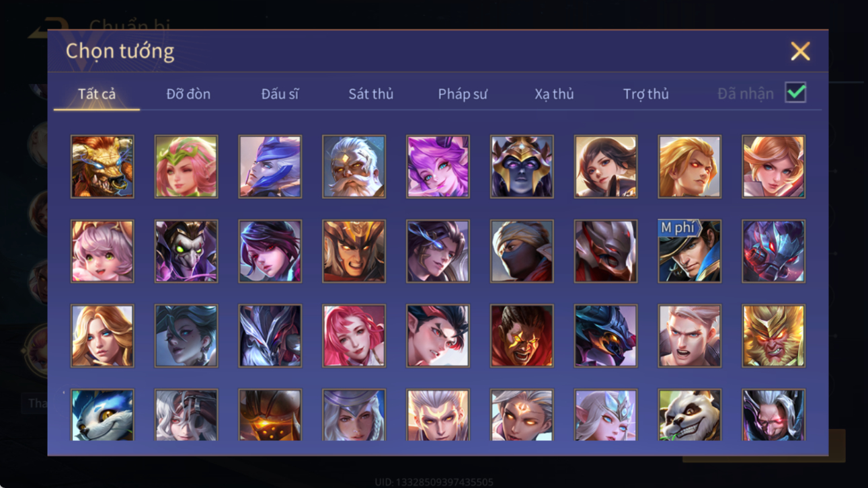868x488 pixels.
Task: Select the blue raccoon hero portrait
Action: [x=102, y=415]
